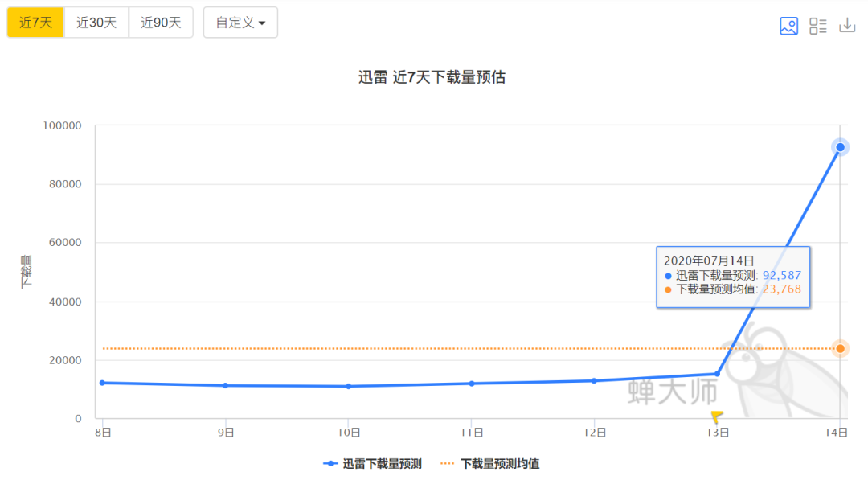Viewport: 868px width, 480px height.
Task: Click the y-axis label 100000
Action: pos(62,125)
